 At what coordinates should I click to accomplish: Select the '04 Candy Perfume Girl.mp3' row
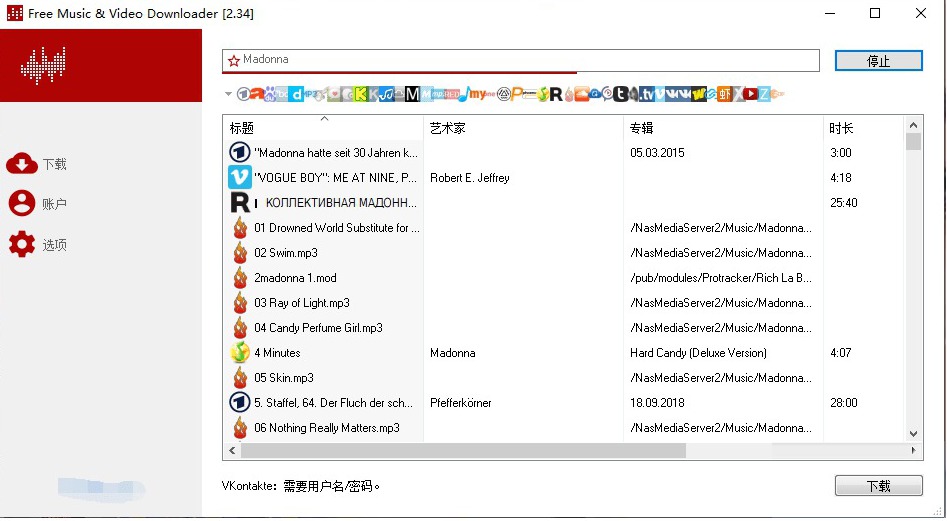[564, 328]
